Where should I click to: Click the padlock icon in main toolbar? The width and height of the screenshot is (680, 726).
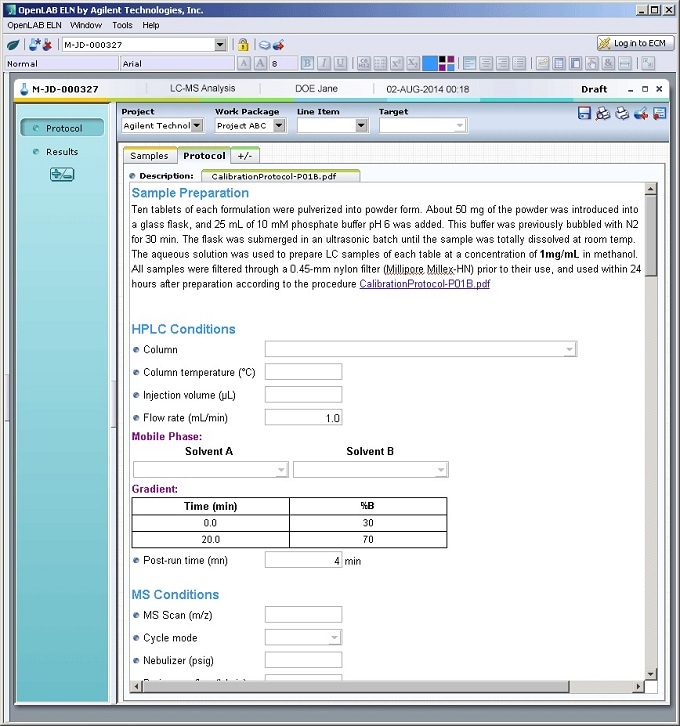[242, 45]
